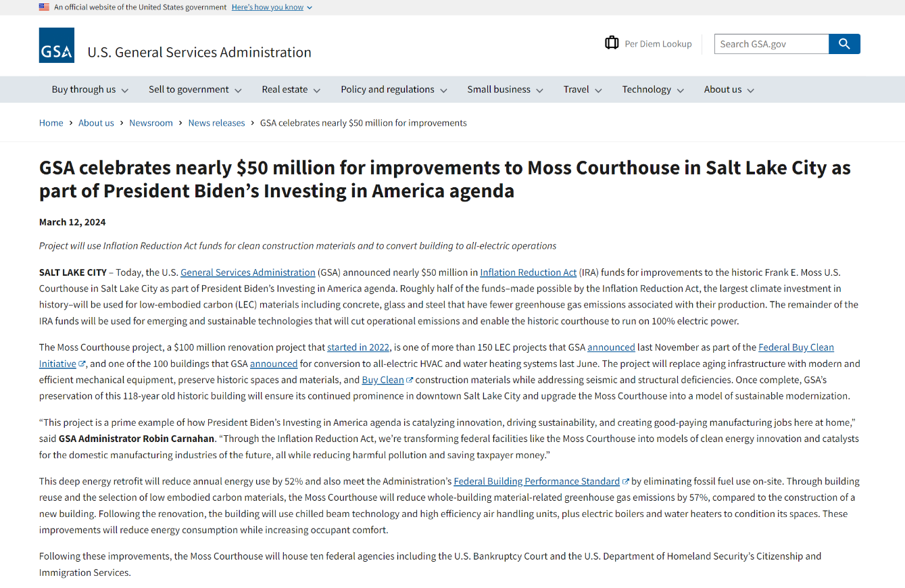Click the GSA logo
The width and height of the screenshot is (905, 588).
[x=57, y=45]
